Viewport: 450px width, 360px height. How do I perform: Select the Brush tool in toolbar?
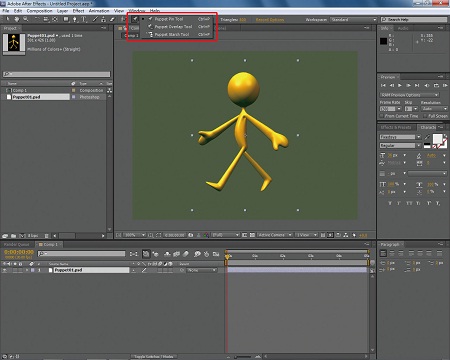(95, 20)
